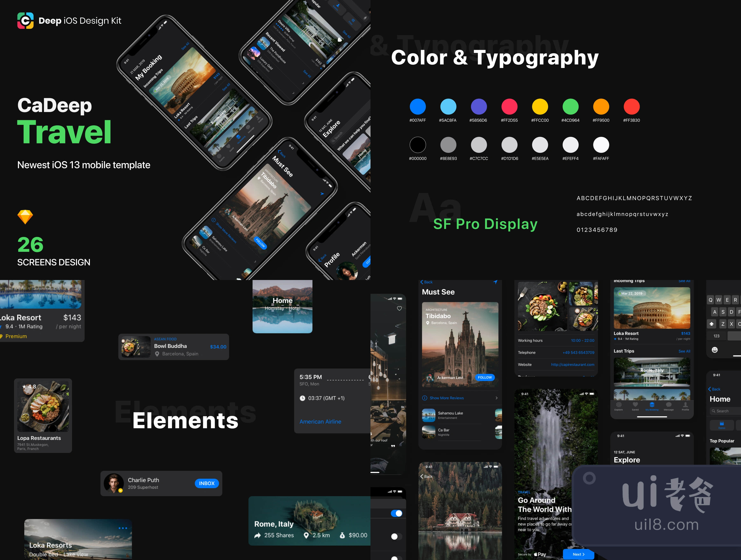Select the #FFCC00 yellow swatch
The image size is (741, 560).
click(540, 107)
